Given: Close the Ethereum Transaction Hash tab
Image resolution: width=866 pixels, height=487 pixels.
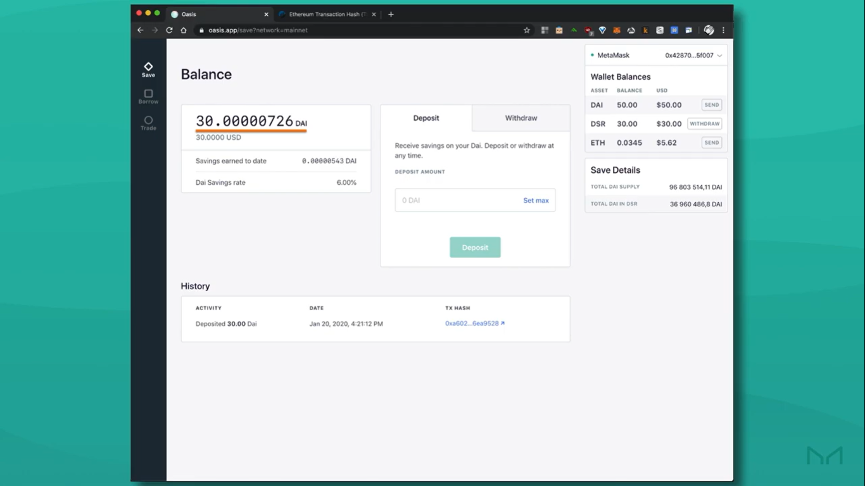Looking at the screenshot, I should [x=374, y=14].
